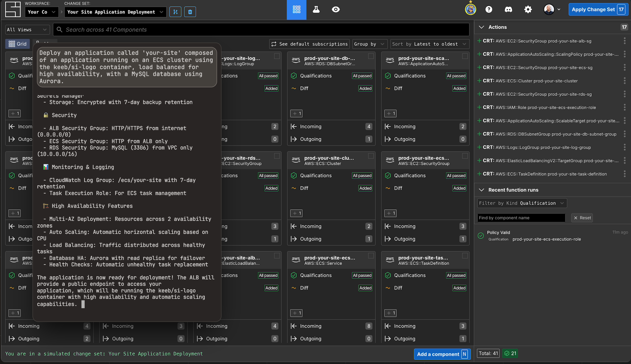Open the three-dot menu on AWS::ECS::Cluster action
This screenshot has width=631, height=364.
pyautogui.click(x=625, y=81)
